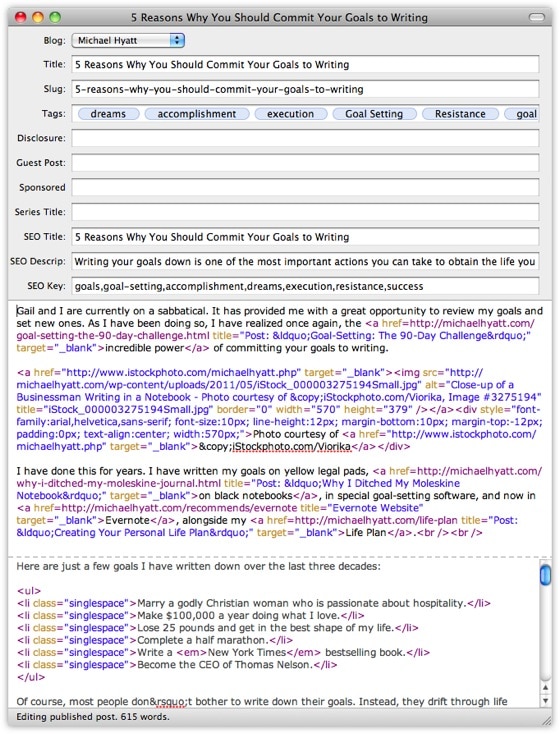This screenshot has height=734, width=560.
Task: Click the SEO Title input field
Action: (305, 236)
